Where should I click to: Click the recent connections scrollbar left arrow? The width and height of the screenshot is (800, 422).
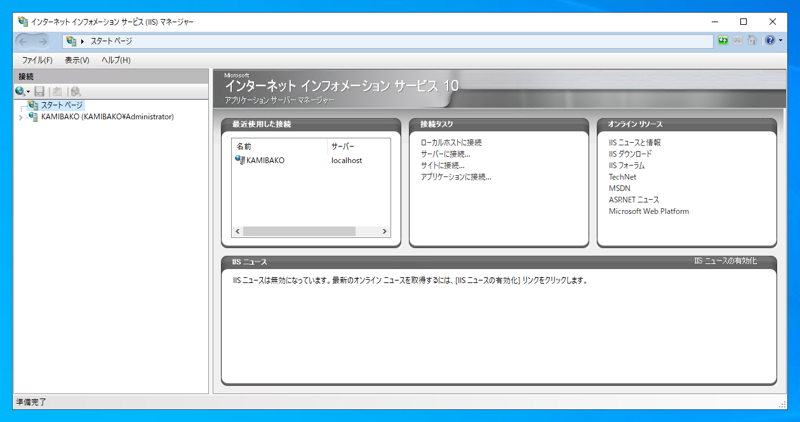click(x=237, y=231)
